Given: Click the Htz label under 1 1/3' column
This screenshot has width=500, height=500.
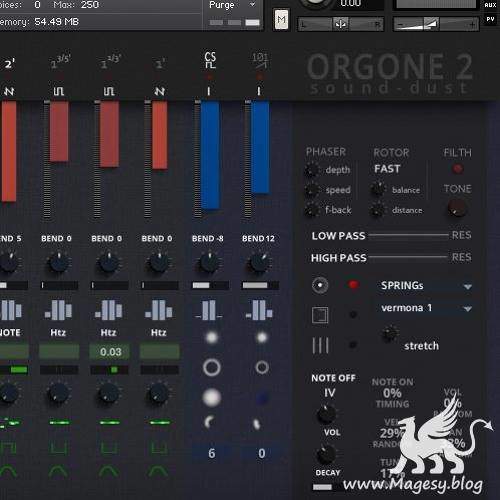Looking at the screenshot, I should (x=108, y=332).
